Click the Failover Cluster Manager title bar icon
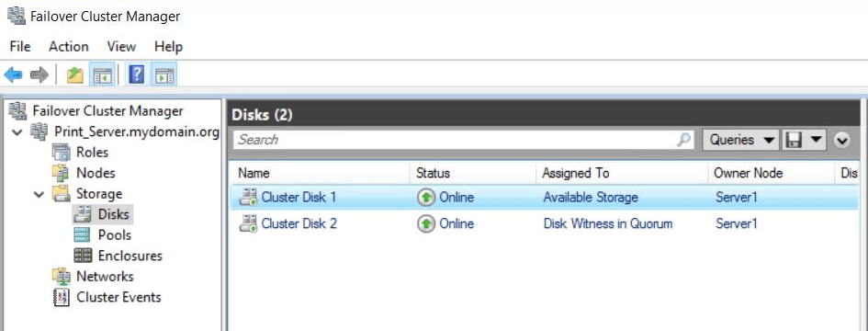Screen dimensions: 868x331 [x=16, y=16]
